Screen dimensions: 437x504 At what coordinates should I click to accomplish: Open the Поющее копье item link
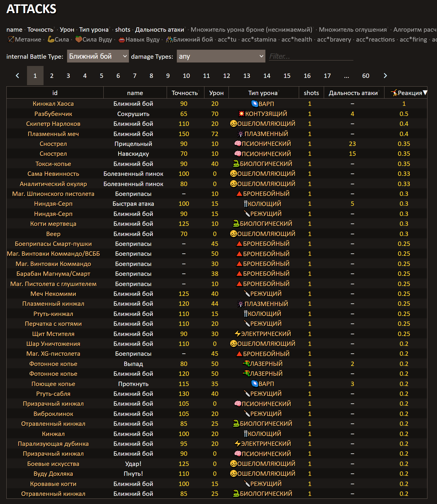coord(53,384)
